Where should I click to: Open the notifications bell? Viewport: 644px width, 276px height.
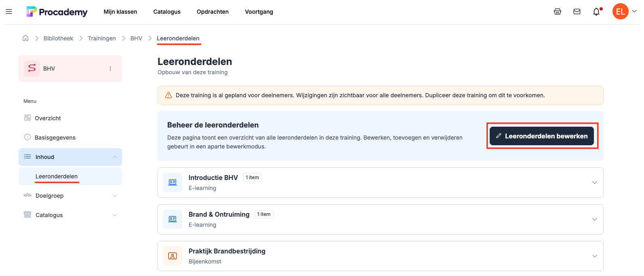(x=596, y=12)
